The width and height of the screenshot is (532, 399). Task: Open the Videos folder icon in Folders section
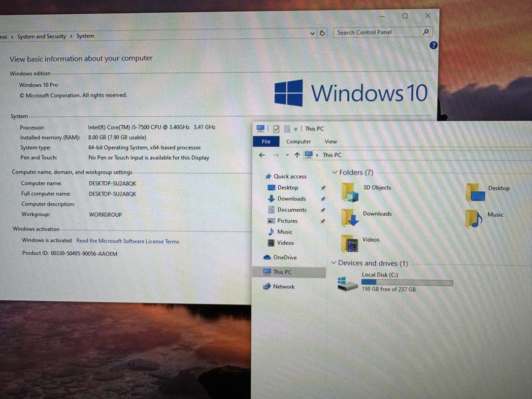coord(350,244)
